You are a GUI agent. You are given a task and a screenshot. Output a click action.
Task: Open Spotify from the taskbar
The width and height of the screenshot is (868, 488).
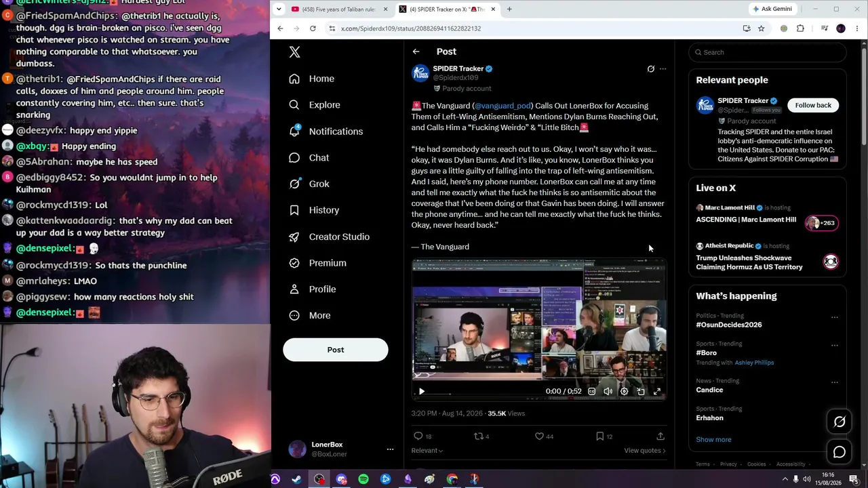[x=363, y=479]
